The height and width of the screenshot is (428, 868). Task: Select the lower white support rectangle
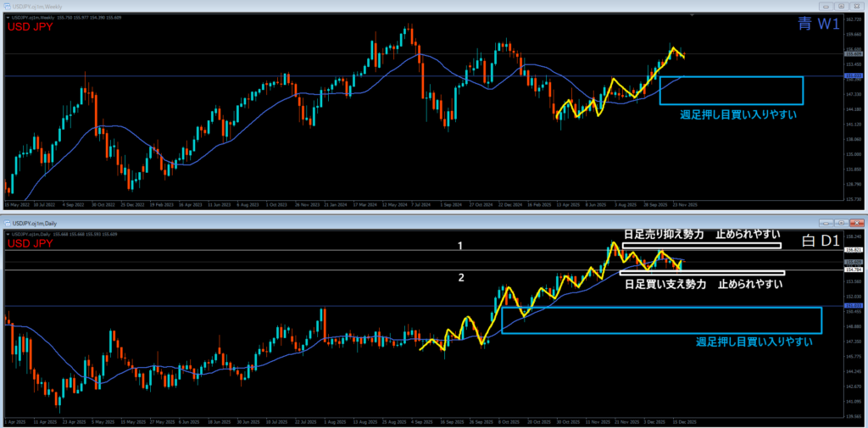tap(702, 273)
